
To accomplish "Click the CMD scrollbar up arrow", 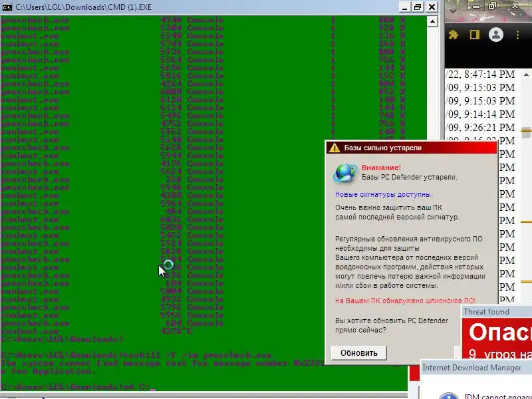I will coord(432,21).
